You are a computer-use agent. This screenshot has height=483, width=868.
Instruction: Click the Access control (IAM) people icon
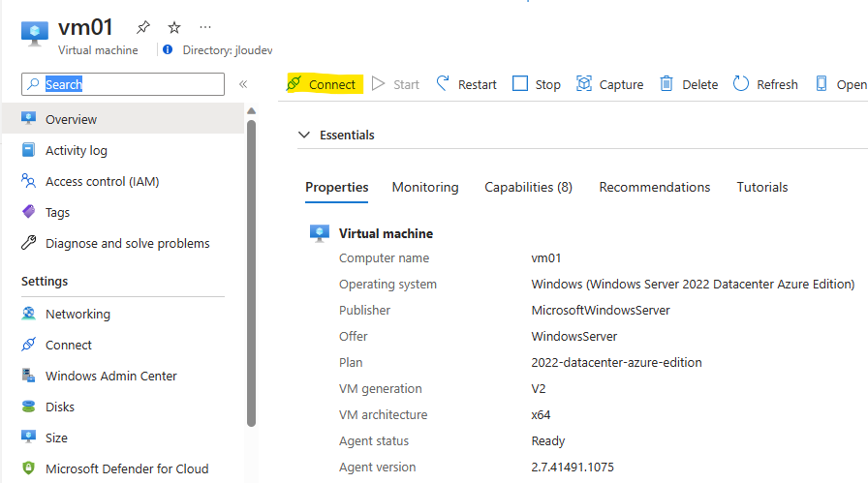[29, 180]
